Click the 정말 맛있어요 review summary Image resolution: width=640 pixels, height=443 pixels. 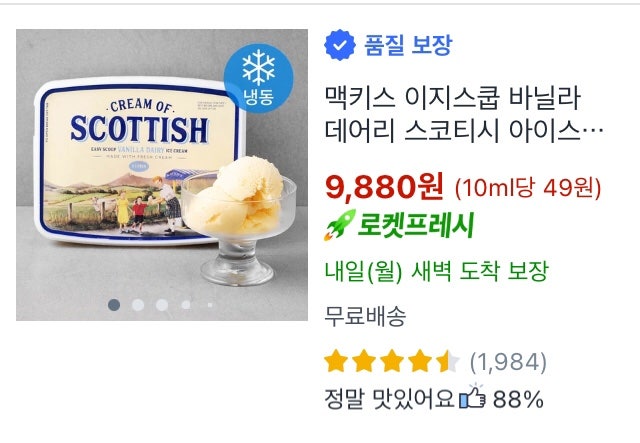pos(389,398)
